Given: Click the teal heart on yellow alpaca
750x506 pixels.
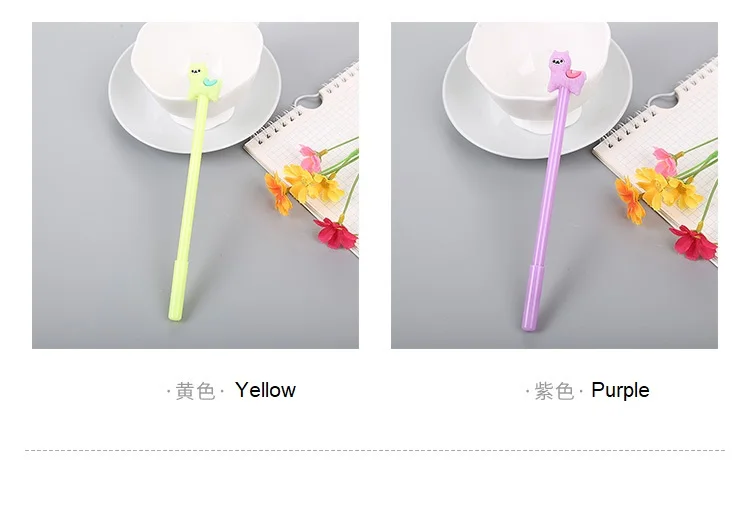Looking at the screenshot, I should pos(210,83).
